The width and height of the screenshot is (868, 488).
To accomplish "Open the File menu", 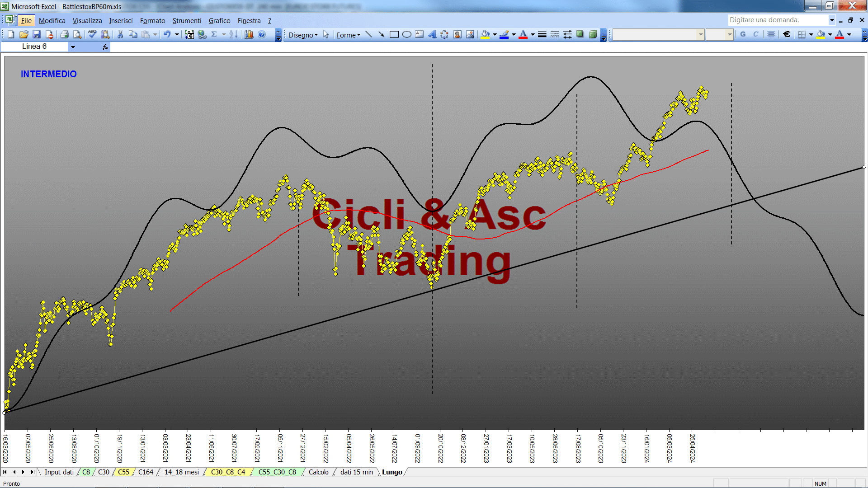I will click(x=26, y=21).
